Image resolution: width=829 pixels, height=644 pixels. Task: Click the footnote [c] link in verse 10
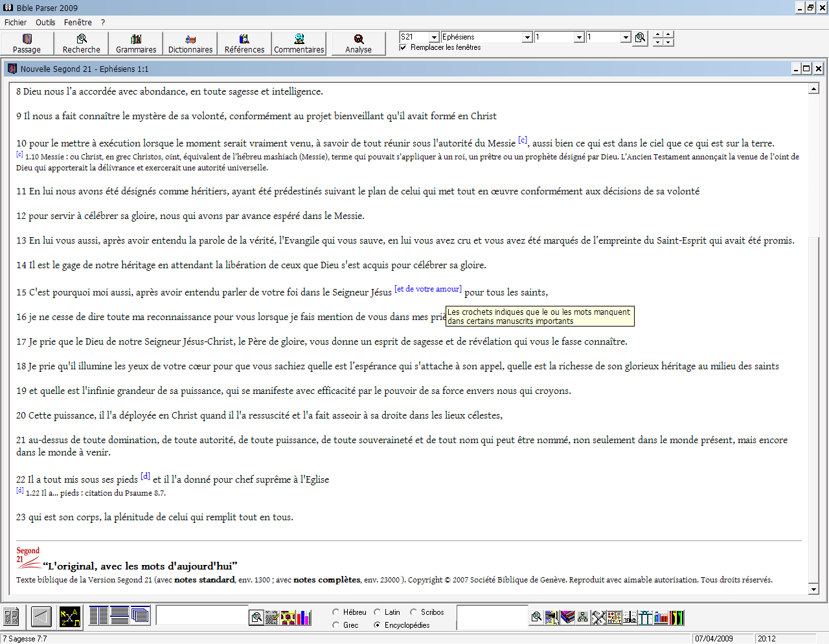523,140
